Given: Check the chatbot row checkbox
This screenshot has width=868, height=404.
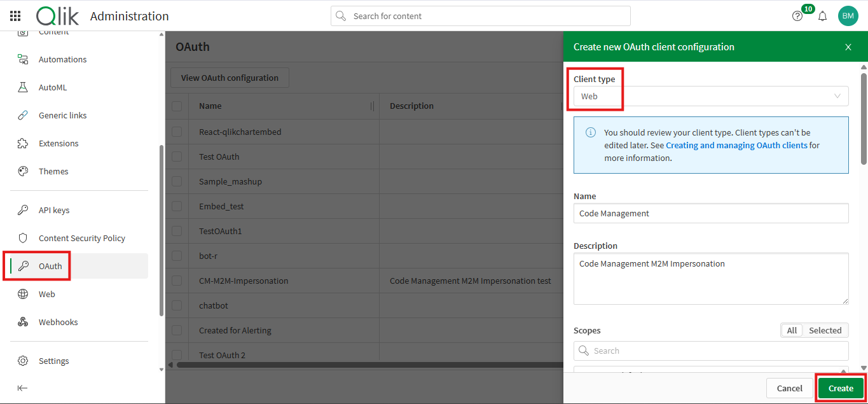Looking at the screenshot, I should point(177,305).
